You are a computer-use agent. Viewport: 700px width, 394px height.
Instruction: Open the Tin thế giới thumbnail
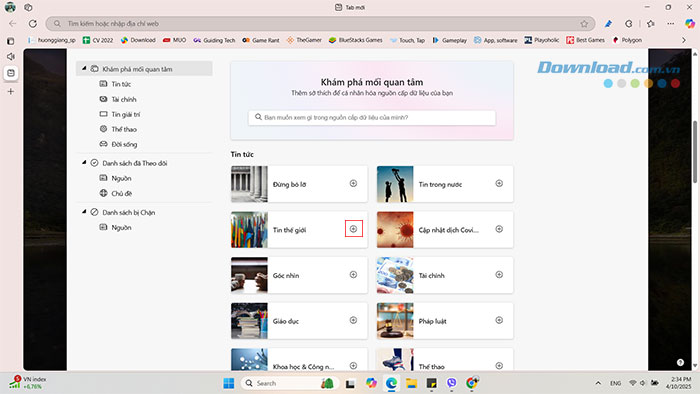(249, 229)
